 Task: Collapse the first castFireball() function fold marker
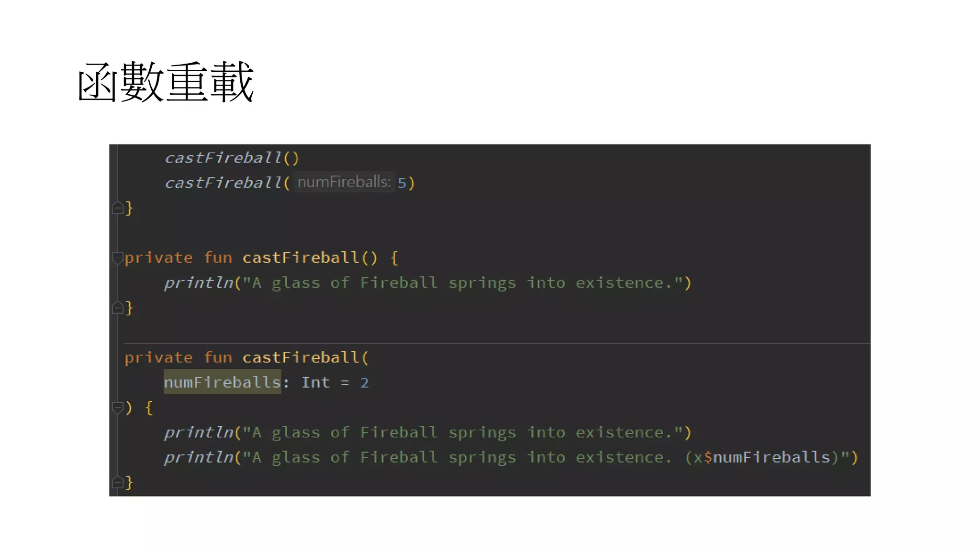click(117, 258)
